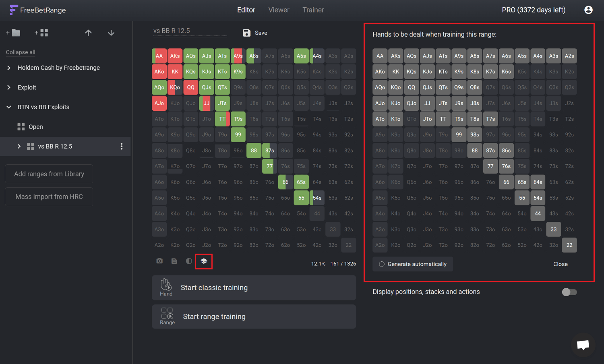
Task: Toggle Display positions, stacks and actions
Action: click(x=569, y=292)
